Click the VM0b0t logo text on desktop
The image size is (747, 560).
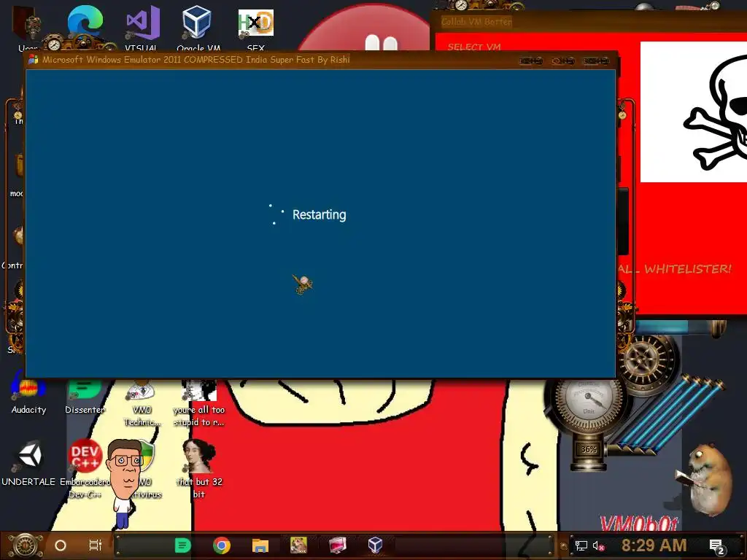point(639,524)
